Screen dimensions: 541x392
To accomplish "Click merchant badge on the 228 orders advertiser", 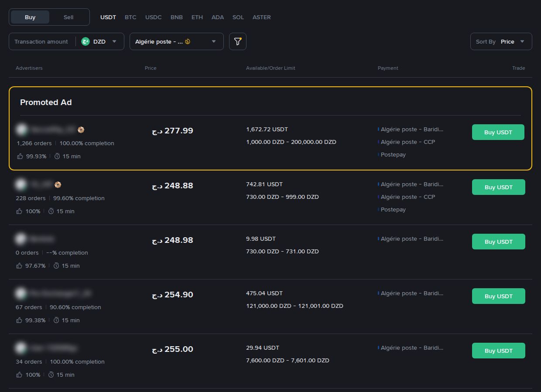I will click(58, 184).
